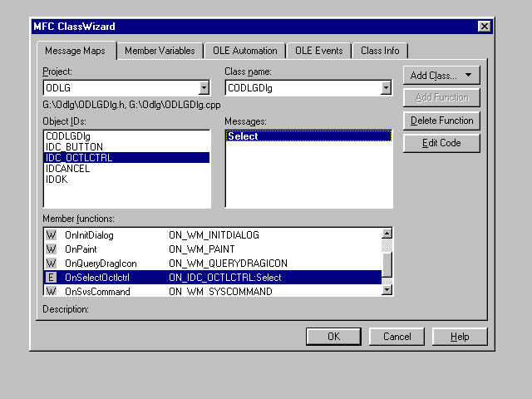Click the W icon beside OnInitDialog
This screenshot has height=399, width=532.
point(51,235)
